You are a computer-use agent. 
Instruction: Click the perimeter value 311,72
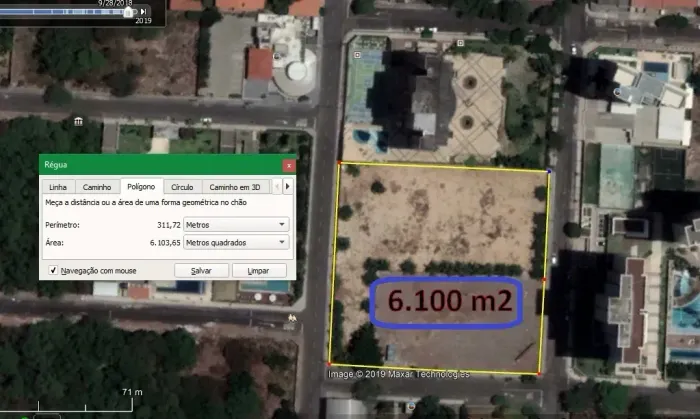tap(169, 225)
